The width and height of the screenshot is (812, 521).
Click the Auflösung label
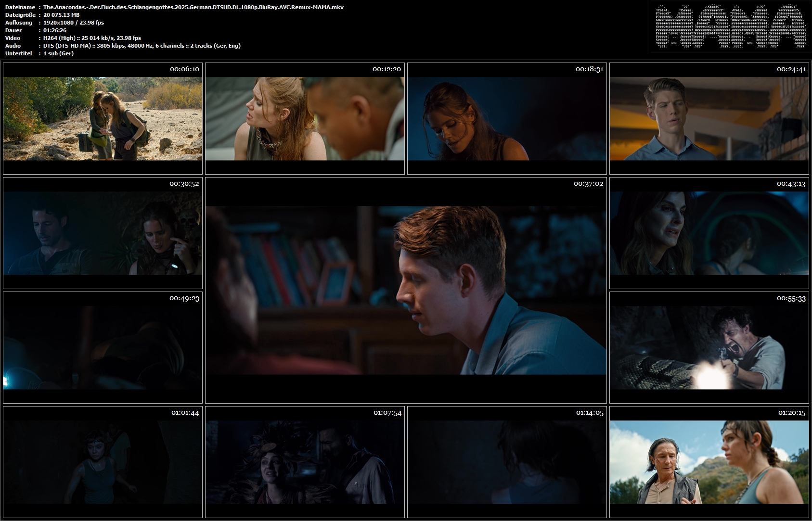tap(19, 23)
